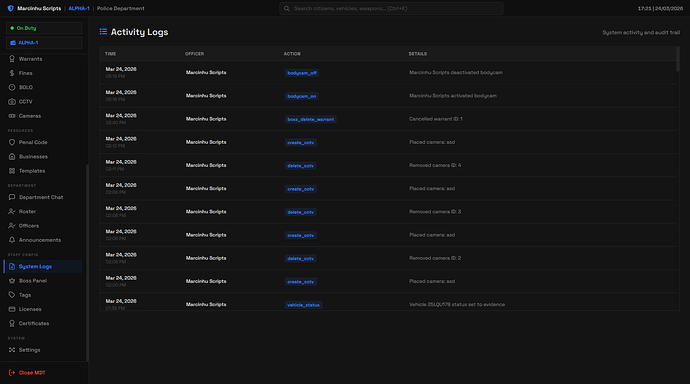This screenshot has height=384, width=690.
Task: Click the date and time in header
Action: click(x=660, y=8)
